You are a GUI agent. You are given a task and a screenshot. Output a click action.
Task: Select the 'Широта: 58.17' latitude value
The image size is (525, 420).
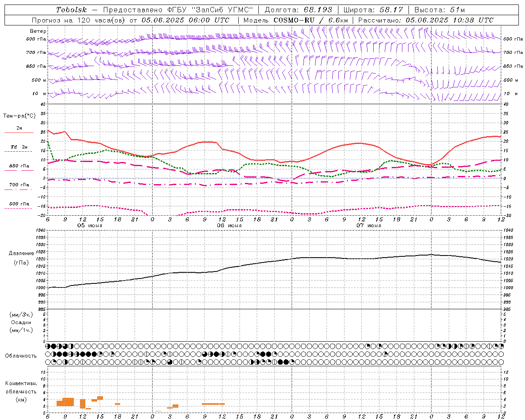373,10
